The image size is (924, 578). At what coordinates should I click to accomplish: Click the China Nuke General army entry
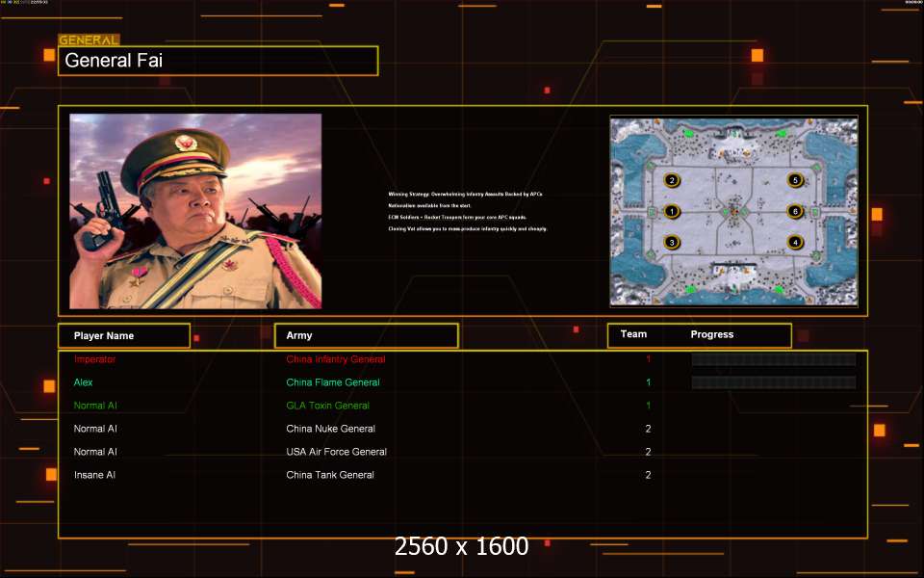click(x=330, y=429)
